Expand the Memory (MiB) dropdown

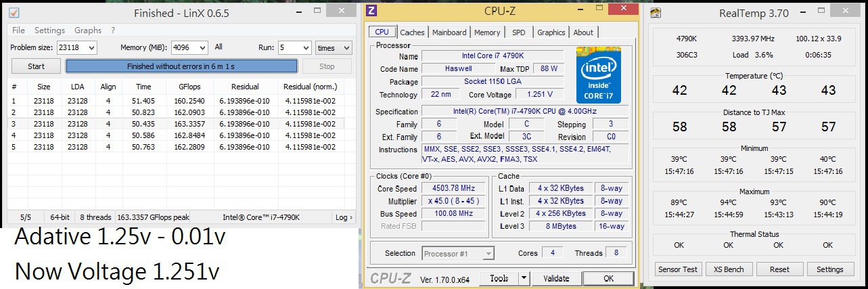point(202,47)
